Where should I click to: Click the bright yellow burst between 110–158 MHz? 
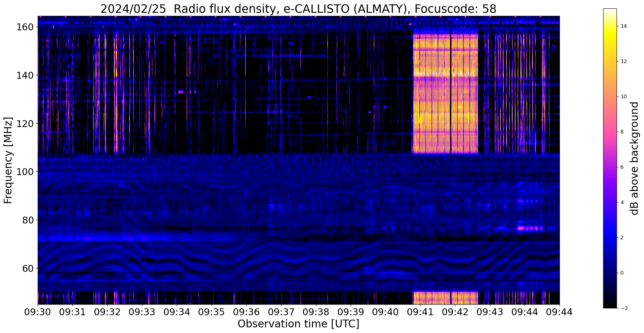[445, 94]
